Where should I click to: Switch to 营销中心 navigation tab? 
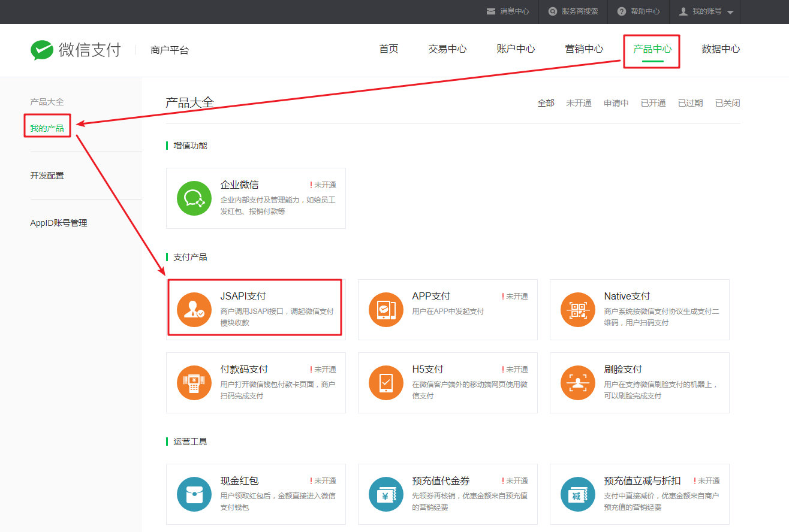pos(584,49)
